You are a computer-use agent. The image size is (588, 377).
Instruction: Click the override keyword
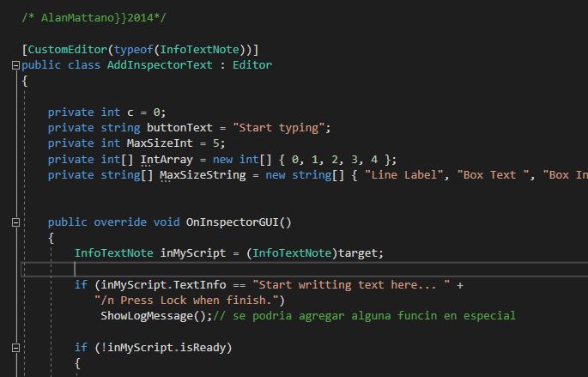pos(120,222)
